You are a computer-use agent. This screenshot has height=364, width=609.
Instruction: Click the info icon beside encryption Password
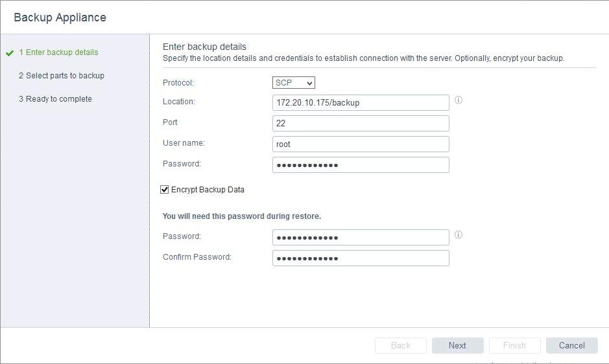tap(458, 235)
